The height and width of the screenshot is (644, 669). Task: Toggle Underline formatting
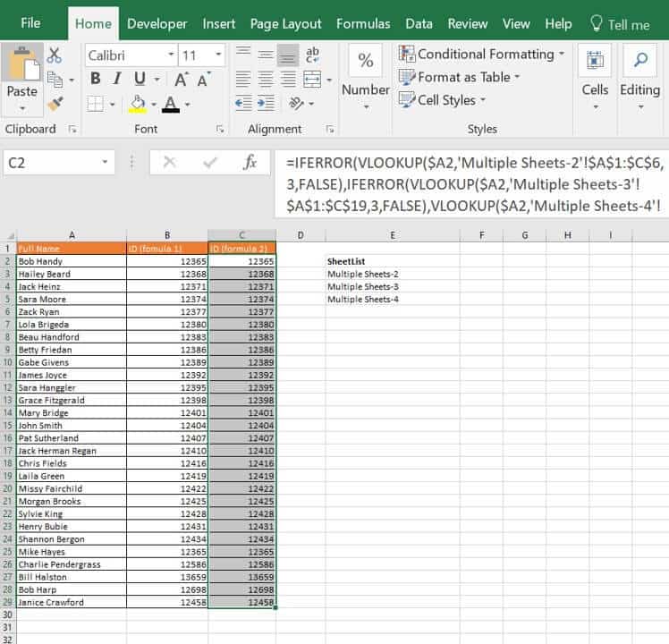point(141,80)
